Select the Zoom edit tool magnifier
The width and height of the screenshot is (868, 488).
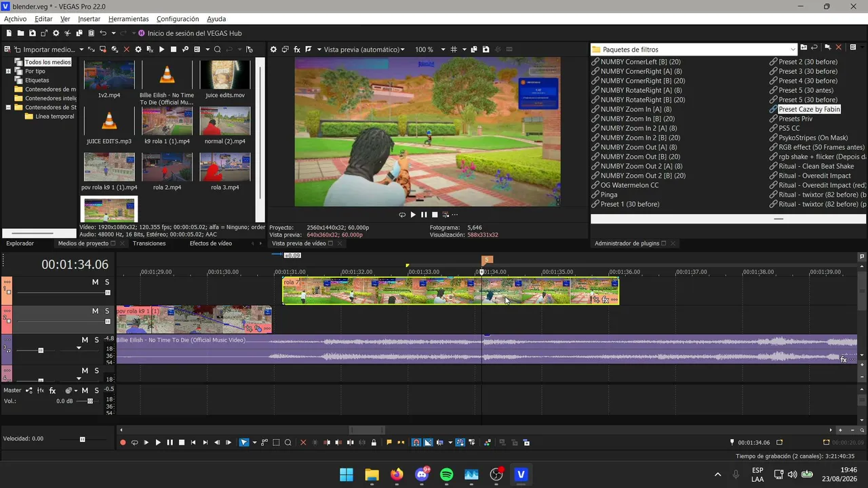click(288, 443)
